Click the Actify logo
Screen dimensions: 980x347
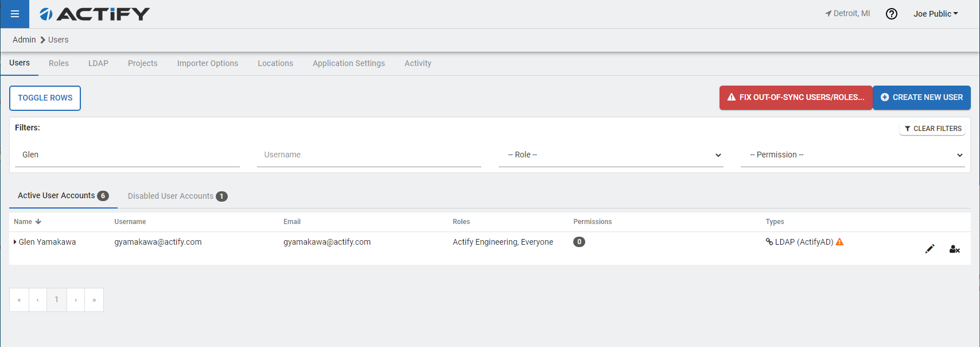point(95,14)
